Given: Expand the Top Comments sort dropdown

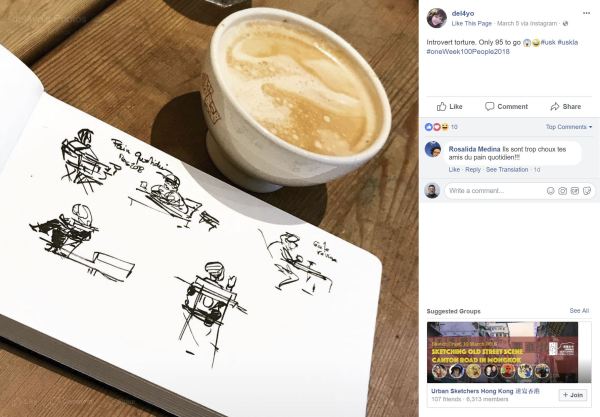Looking at the screenshot, I should (569, 127).
